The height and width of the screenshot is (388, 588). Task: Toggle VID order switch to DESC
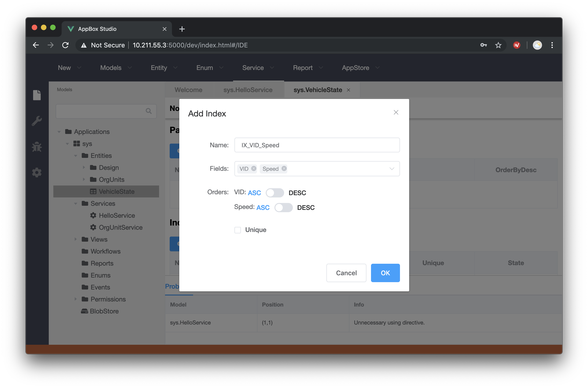pyautogui.click(x=275, y=193)
